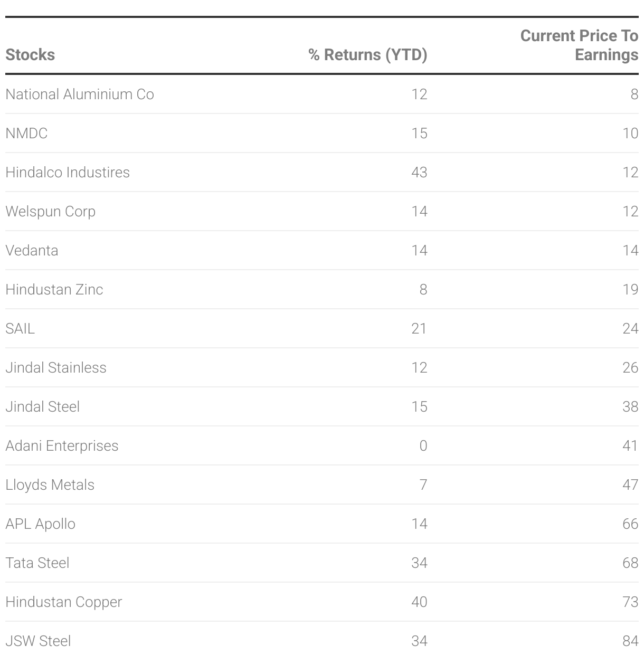Select the National Aluminium Co row
This screenshot has width=644, height=665.
click(x=80, y=94)
